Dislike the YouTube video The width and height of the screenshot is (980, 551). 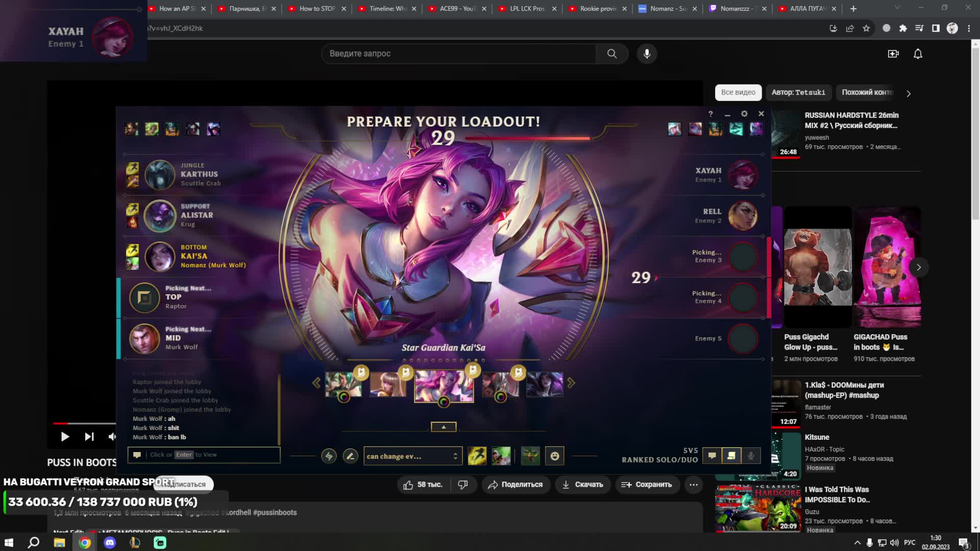pyautogui.click(x=463, y=485)
